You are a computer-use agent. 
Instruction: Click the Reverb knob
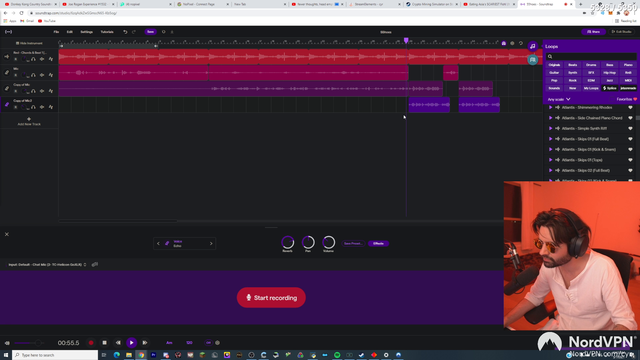287,242
